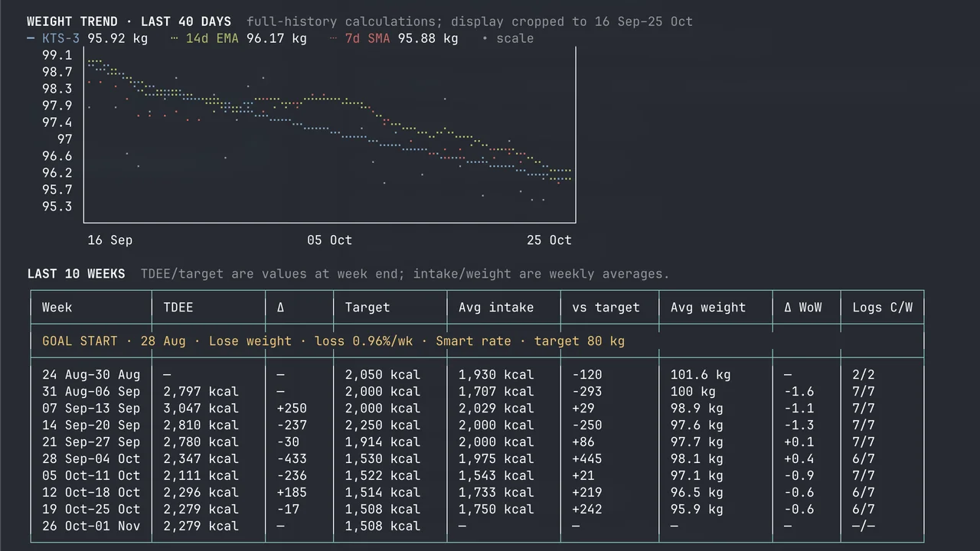The image size is (980, 551).
Task: Select the 05 Oct-11 Oct week row
Action: (477, 476)
